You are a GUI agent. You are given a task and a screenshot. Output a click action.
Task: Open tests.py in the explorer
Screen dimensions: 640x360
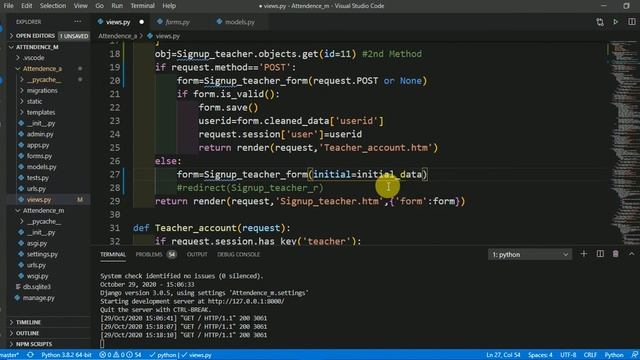38,178
